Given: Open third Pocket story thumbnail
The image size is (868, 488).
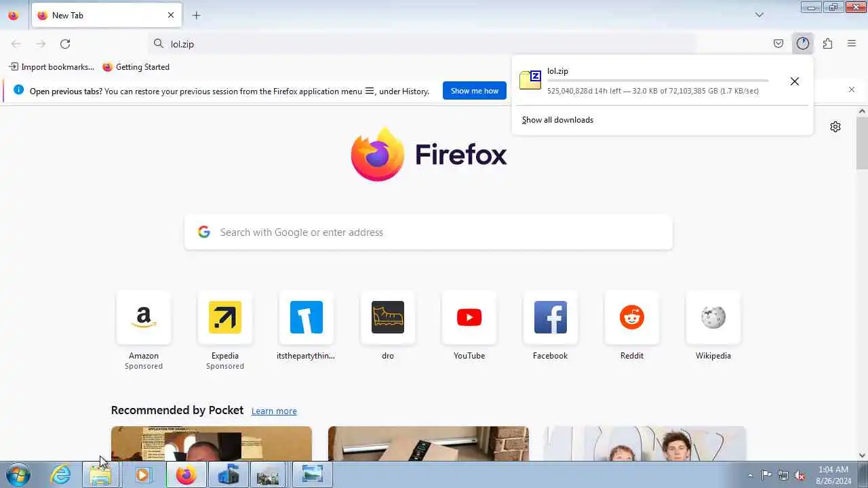Looking at the screenshot, I should click(x=646, y=444).
